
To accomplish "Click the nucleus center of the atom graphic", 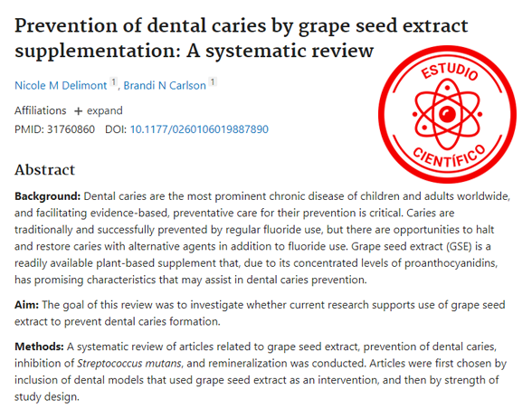I will 447,114.
